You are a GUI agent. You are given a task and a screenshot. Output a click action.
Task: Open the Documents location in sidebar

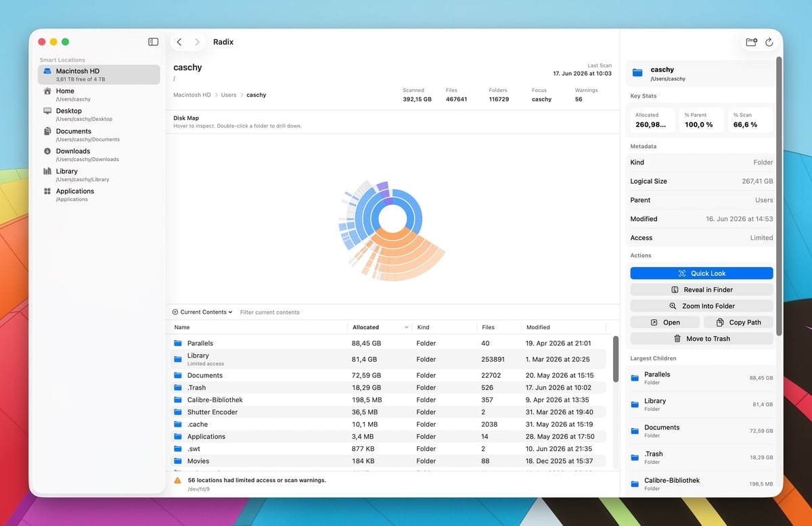[x=99, y=135]
